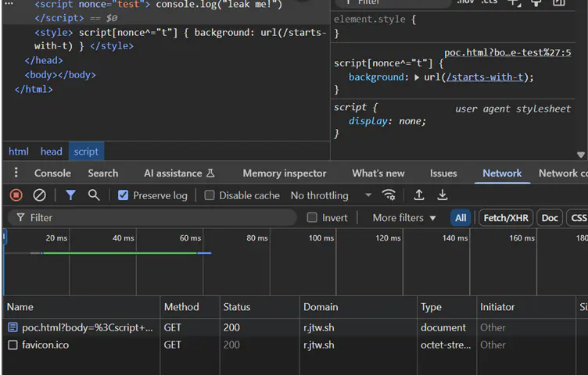Uncheck the Preserve log checkbox
Image resolution: width=588 pixels, height=375 pixels.
click(x=123, y=195)
